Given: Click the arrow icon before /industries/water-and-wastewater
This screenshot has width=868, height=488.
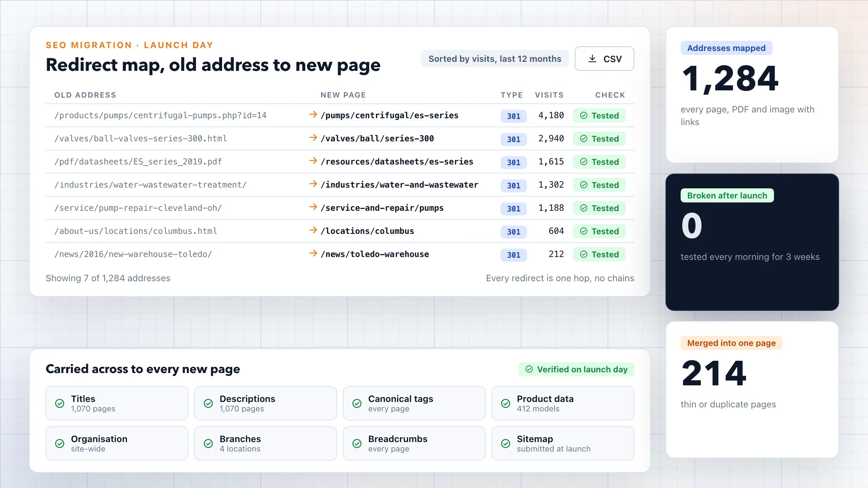Looking at the screenshot, I should [313, 184].
